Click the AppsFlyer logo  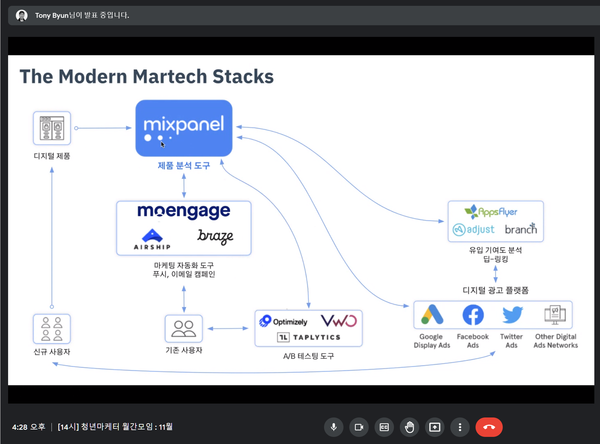[x=491, y=211]
